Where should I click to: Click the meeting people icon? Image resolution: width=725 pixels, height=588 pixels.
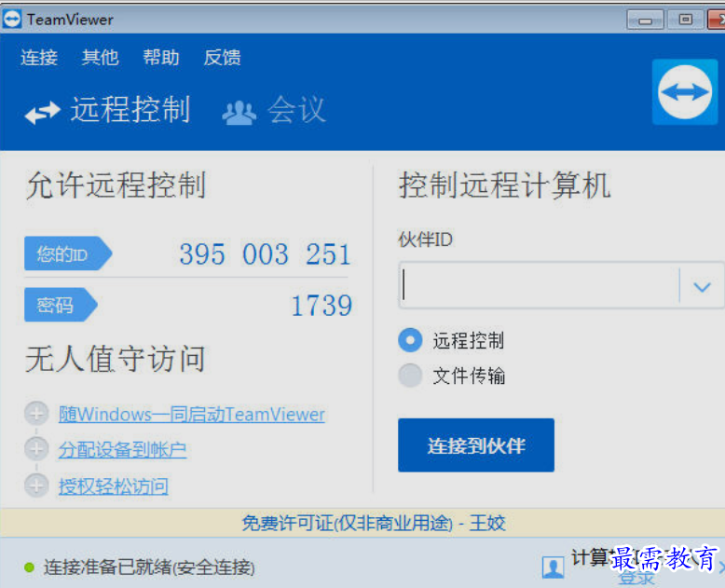pos(239,113)
